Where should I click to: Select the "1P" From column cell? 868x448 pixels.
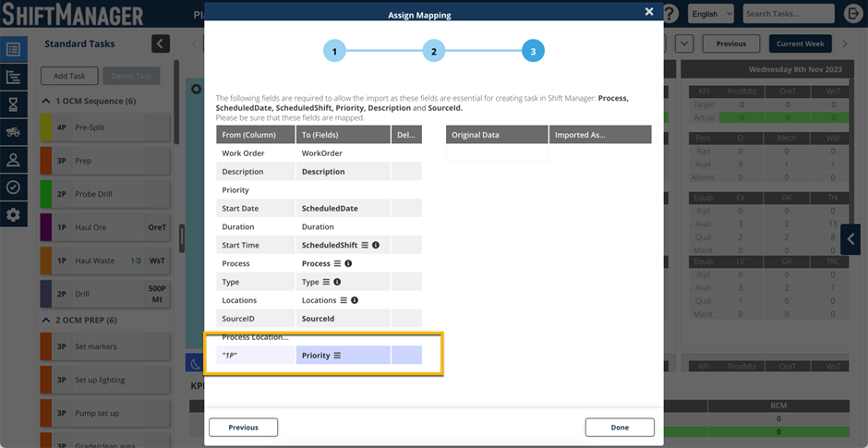(256, 356)
